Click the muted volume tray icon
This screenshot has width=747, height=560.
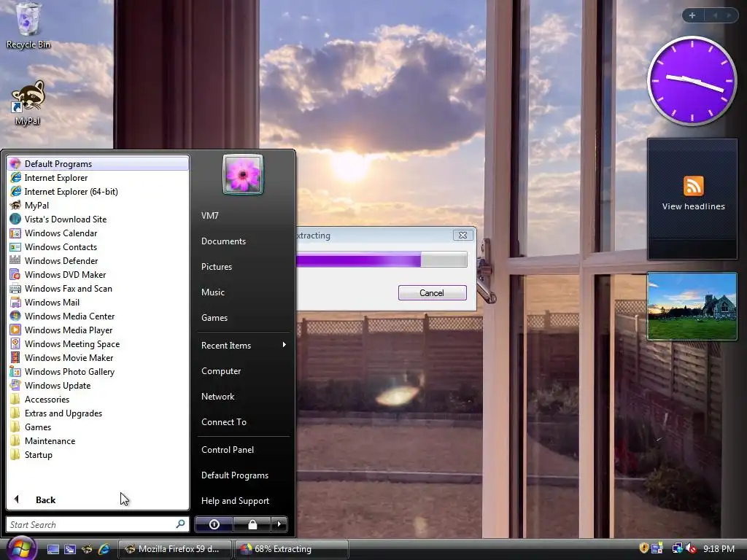(691, 548)
